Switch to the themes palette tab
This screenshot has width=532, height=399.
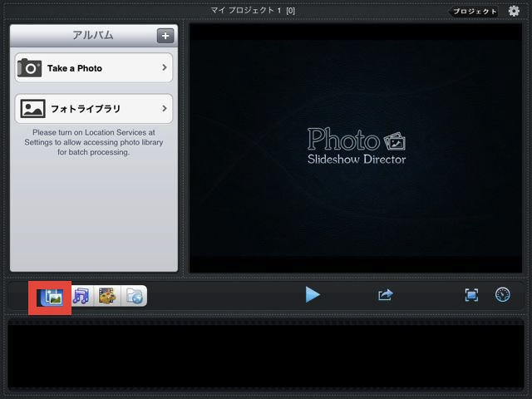(x=107, y=296)
